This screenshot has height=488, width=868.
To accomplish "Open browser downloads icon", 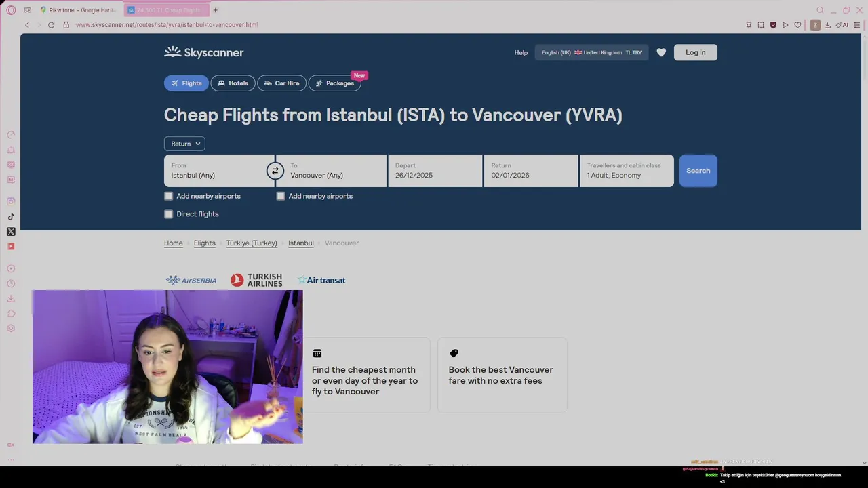I will tap(827, 25).
